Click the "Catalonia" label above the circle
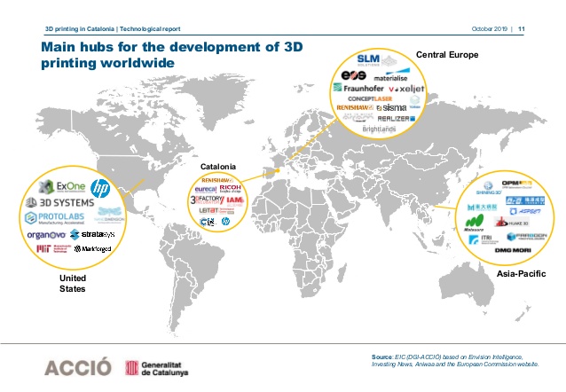This screenshot has width=566, height=392. pyautogui.click(x=218, y=167)
